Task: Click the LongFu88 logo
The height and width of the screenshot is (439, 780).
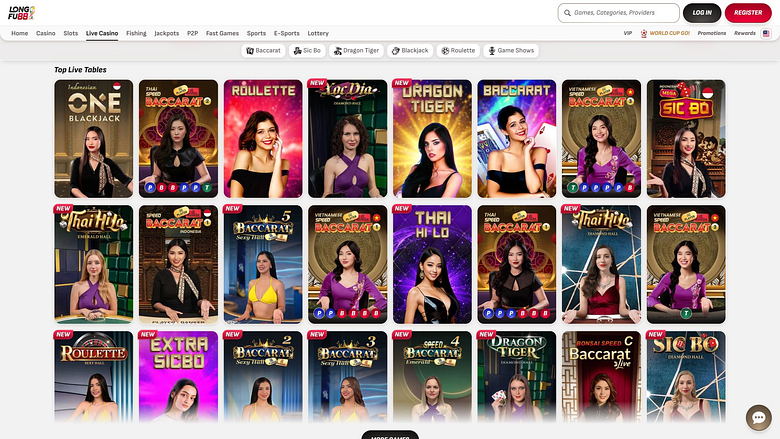Action: click(21, 13)
